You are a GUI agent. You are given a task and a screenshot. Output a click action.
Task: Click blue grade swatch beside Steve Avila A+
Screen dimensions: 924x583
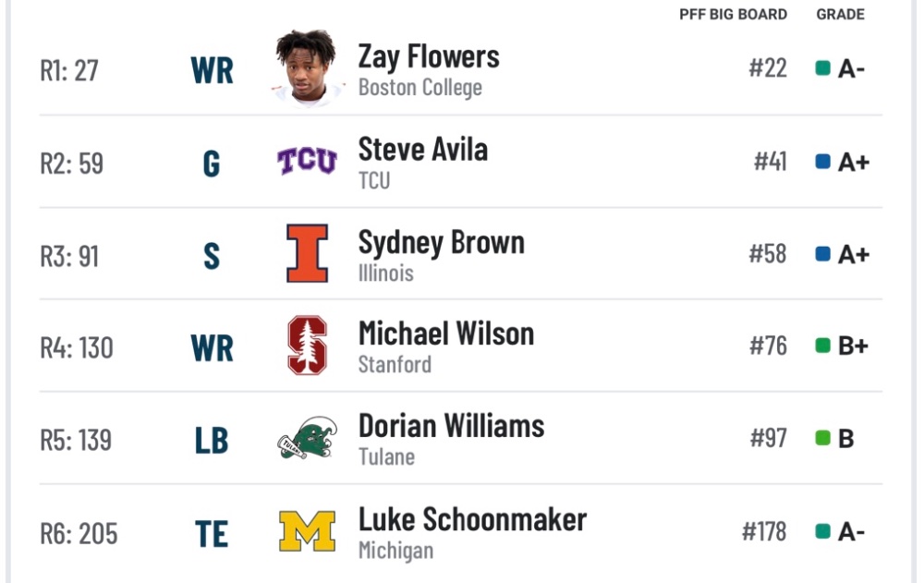822,161
